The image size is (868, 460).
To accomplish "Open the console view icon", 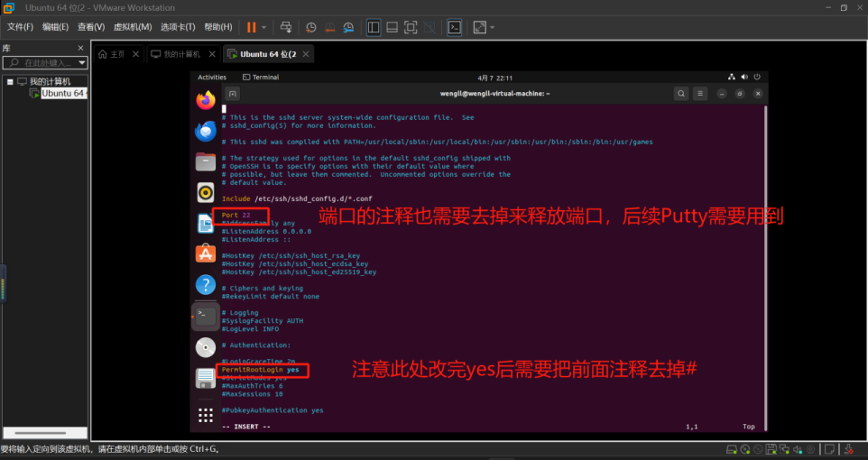I will pos(455,27).
